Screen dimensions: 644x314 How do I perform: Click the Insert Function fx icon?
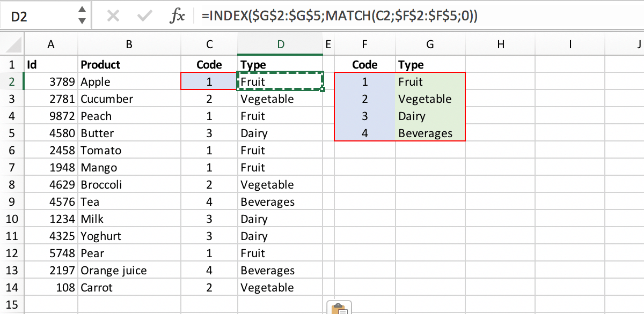pyautogui.click(x=177, y=14)
